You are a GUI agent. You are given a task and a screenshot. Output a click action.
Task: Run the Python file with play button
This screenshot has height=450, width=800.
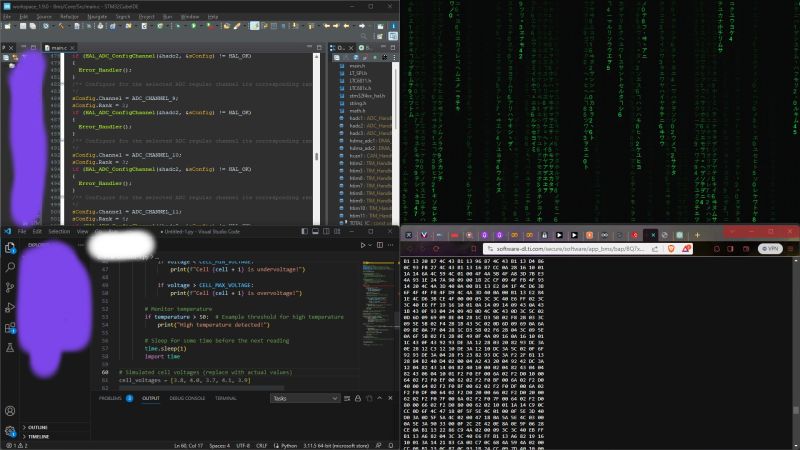click(363, 245)
